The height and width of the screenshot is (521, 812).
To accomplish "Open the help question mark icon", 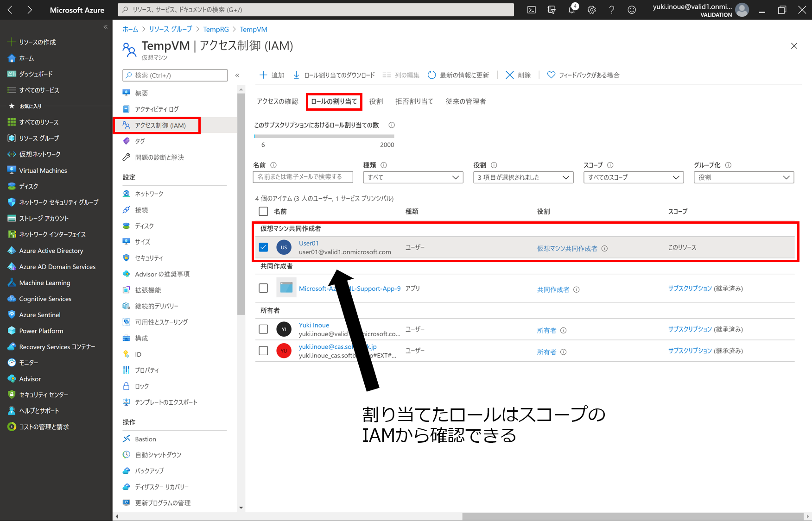I will pyautogui.click(x=612, y=10).
